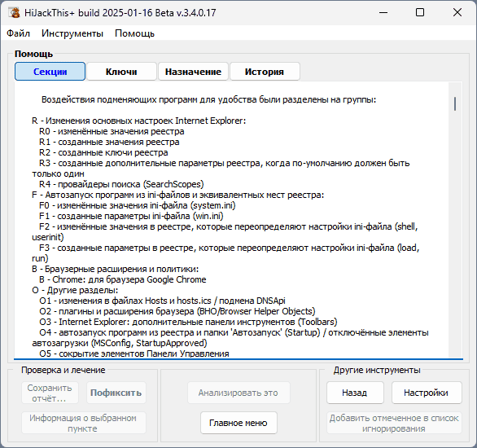
Task: Click the disabled Пофиксить button
Action: click(x=116, y=393)
